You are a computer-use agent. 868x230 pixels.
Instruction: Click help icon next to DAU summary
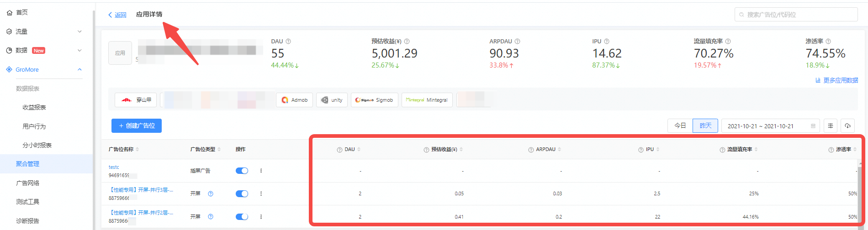pos(288,42)
